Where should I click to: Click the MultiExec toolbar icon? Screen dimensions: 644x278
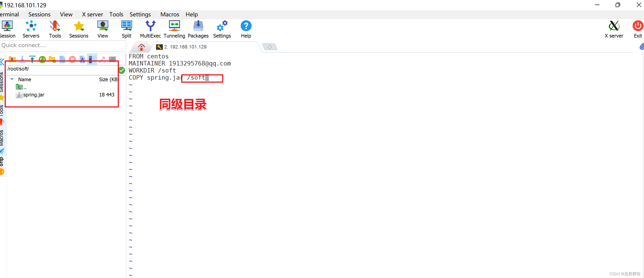[150, 29]
